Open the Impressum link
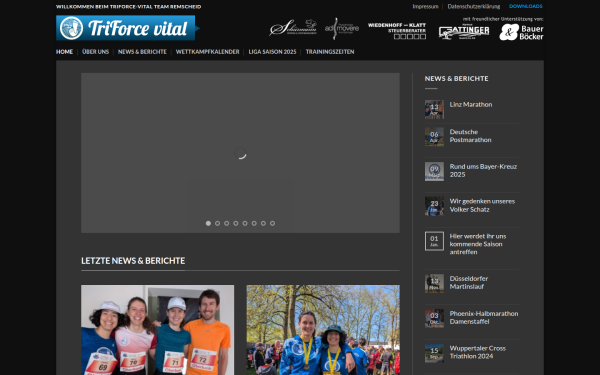 pyautogui.click(x=425, y=7)
